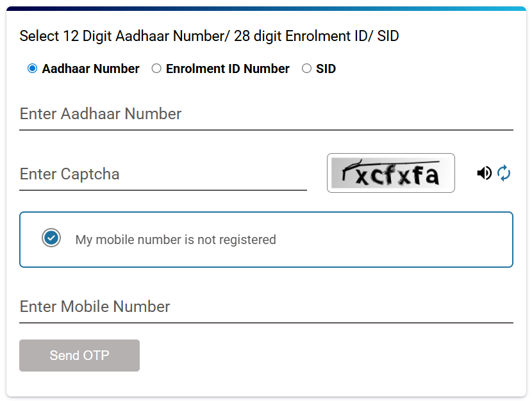Click the Send OTP button

tap(79, 356)
